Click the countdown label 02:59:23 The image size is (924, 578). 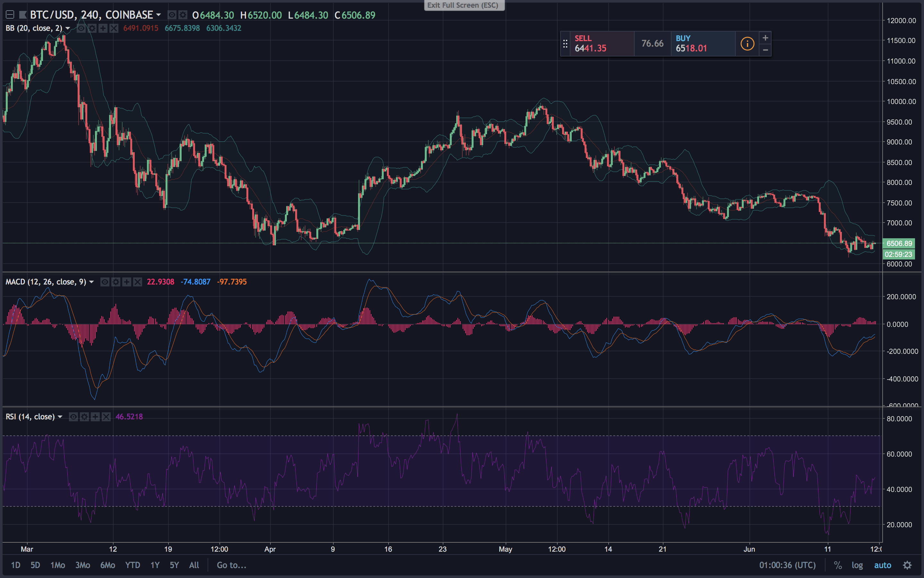(899, 254)
